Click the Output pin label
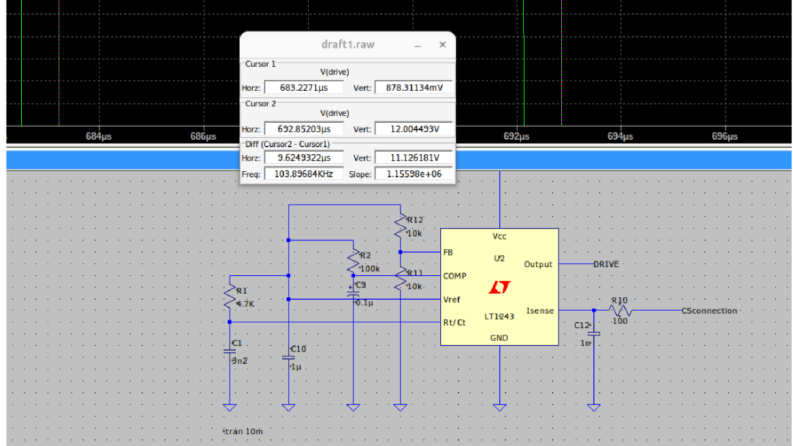Image resolution: width=793 pixels, height=446 pixels. [538, 264]
